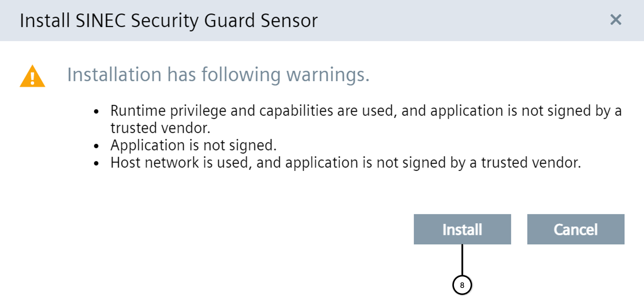Click the dialog title Install SINEC Security Guard Sensor

coord(169,21)
